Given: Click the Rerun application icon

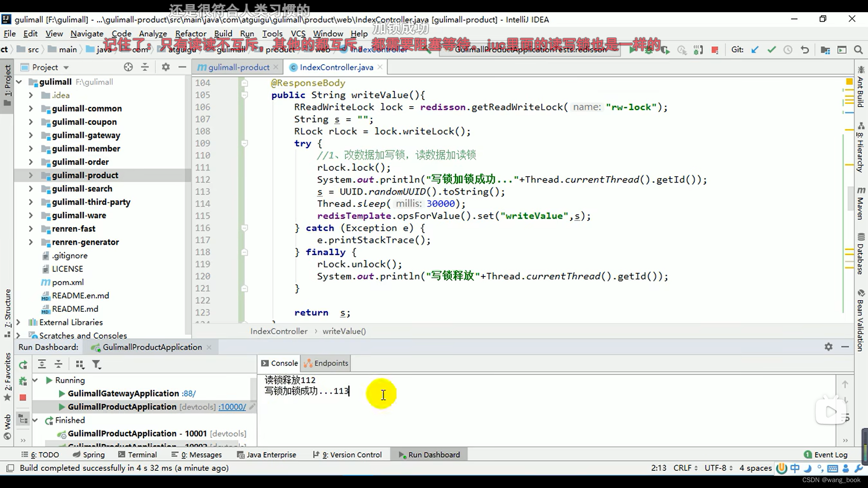Looking at the screenshot, I should pos(23,364).
